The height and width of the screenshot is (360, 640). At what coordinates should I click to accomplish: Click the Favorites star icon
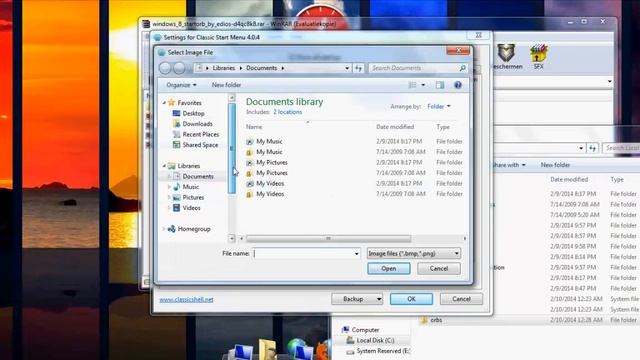tap(171, 103)
